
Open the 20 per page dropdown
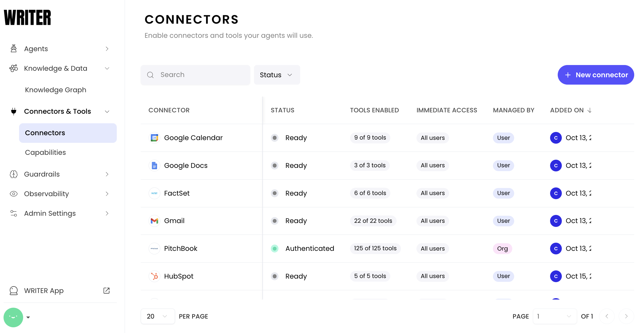pos(157,316)
